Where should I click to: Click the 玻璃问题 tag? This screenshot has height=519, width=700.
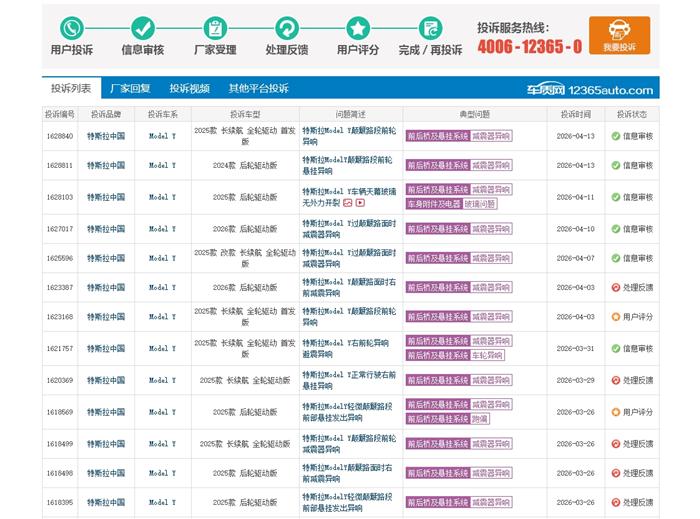tap(480, 203)
